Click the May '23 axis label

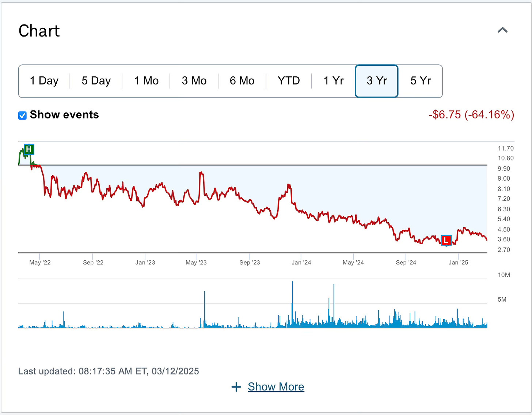pyautogui.click(x=196, y=263)
